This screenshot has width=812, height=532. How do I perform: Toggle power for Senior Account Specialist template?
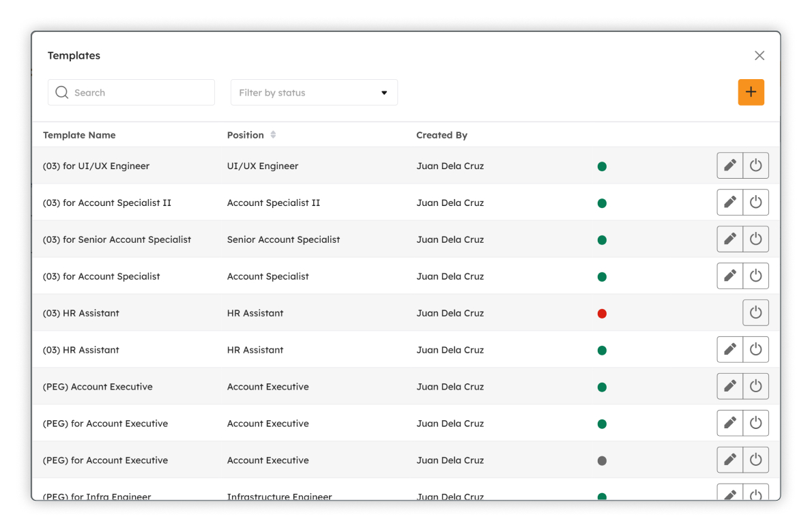tap(755, 239)
